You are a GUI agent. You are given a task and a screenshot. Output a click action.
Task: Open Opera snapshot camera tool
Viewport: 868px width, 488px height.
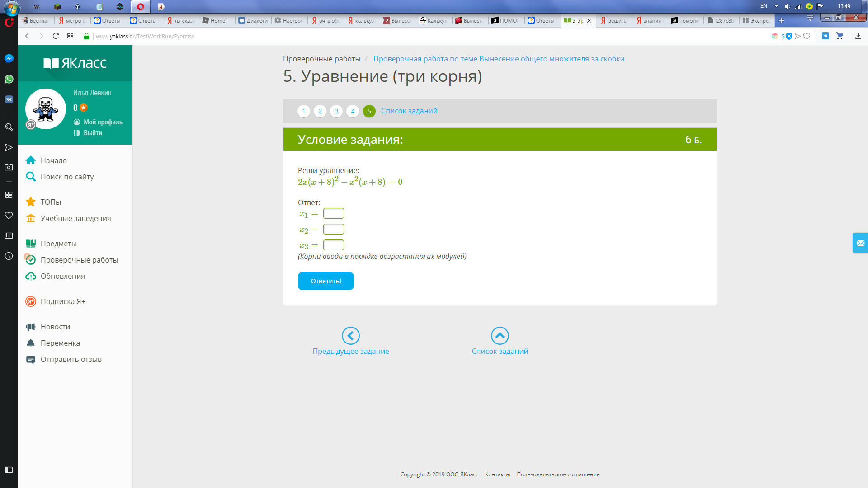[x=9, y=167]
